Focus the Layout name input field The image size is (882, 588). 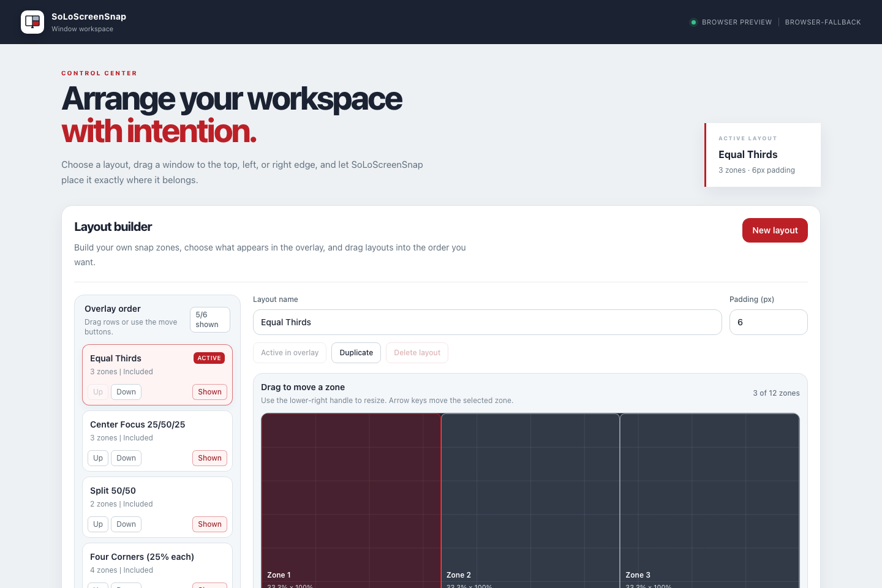[x=488, y=322]
